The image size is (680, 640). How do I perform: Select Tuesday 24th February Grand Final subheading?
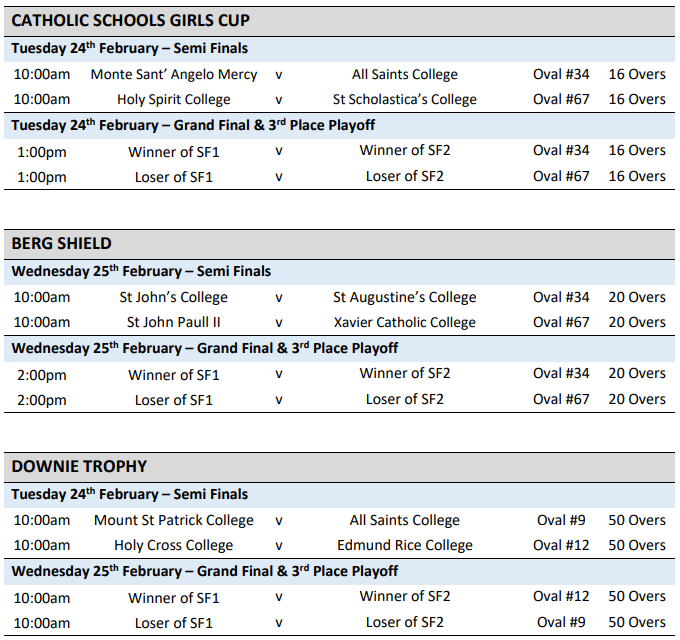pos(193,125)
